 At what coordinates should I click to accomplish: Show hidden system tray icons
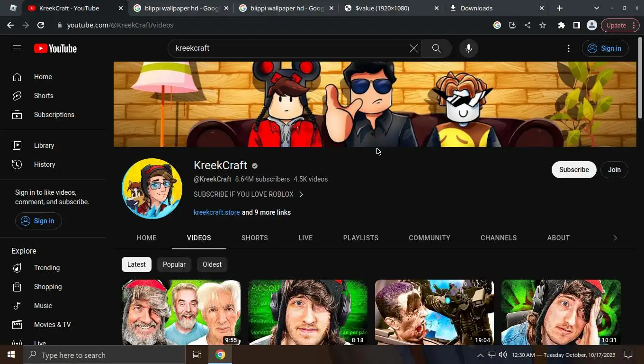click(x=480, y=355)
